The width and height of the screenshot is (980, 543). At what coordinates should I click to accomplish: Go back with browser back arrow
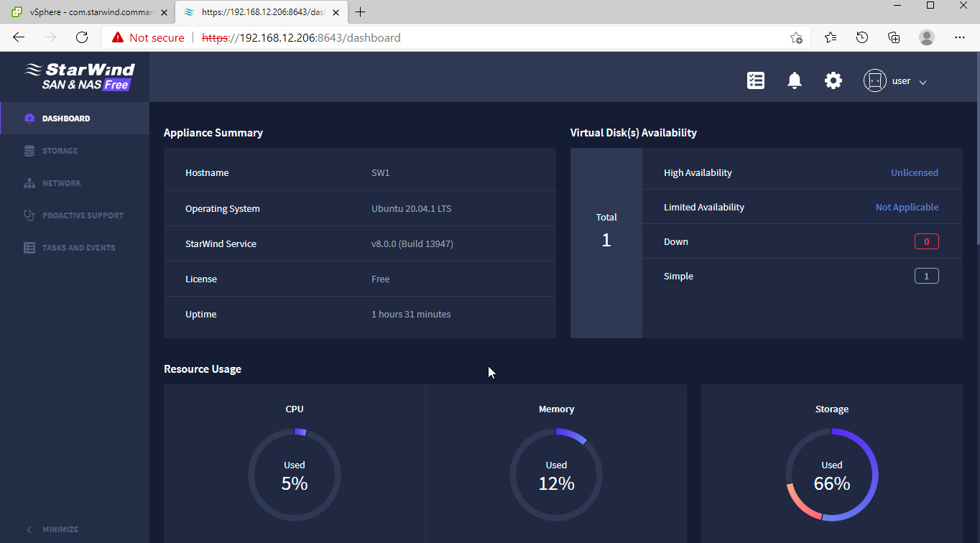(19, 37)
